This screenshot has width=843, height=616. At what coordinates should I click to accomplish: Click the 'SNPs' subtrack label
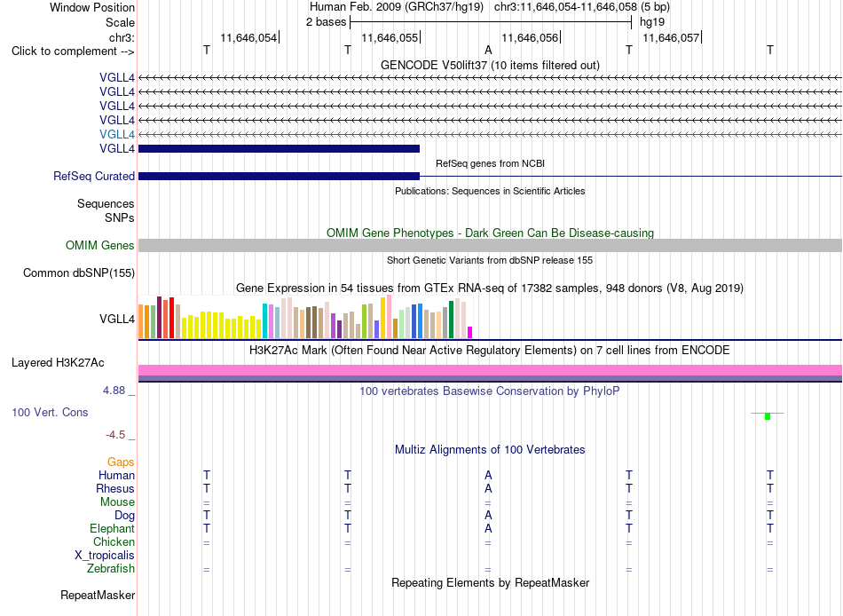pyautogui.click(x=120, y=217)
